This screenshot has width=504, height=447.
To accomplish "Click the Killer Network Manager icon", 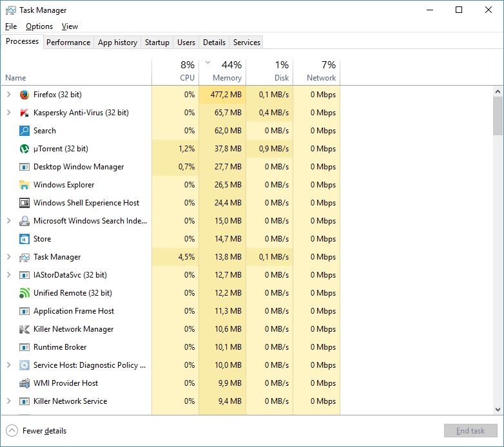I will click(24, 329).
